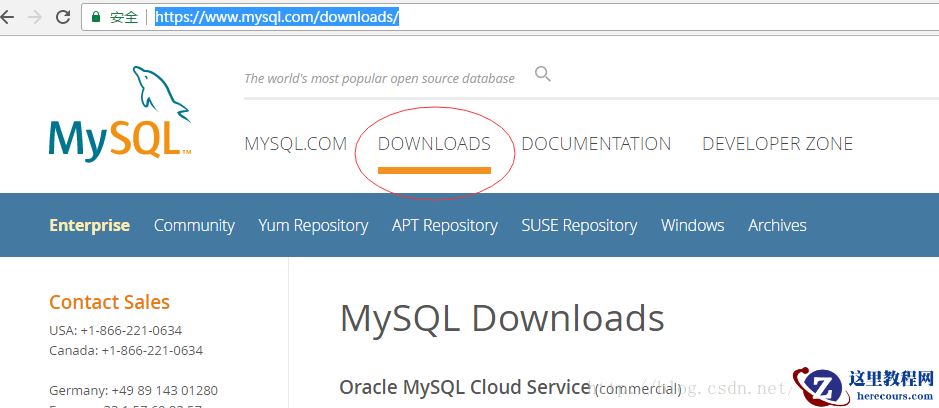Select the mysql.com downloads URL in address bar
Viewport: 939px width, 408px height.
point(277,17)
